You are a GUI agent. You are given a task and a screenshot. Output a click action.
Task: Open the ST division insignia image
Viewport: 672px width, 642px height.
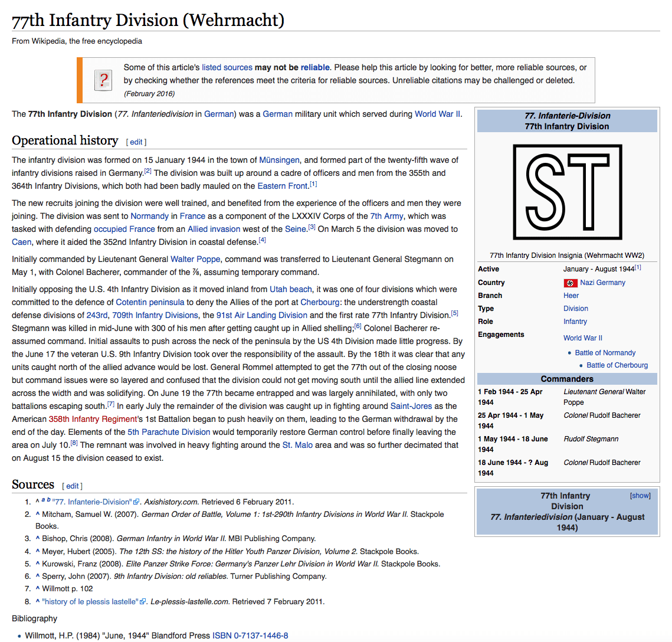(567, 192)
